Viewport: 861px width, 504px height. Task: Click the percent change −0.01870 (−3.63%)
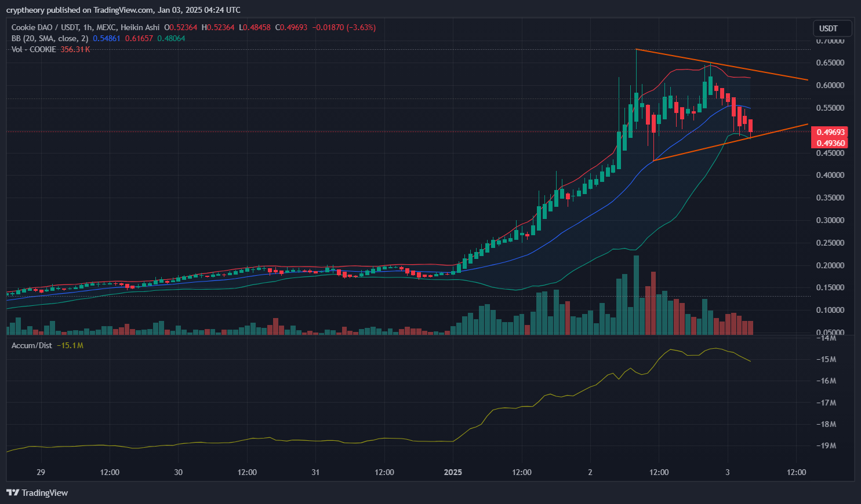click(344, 27)
